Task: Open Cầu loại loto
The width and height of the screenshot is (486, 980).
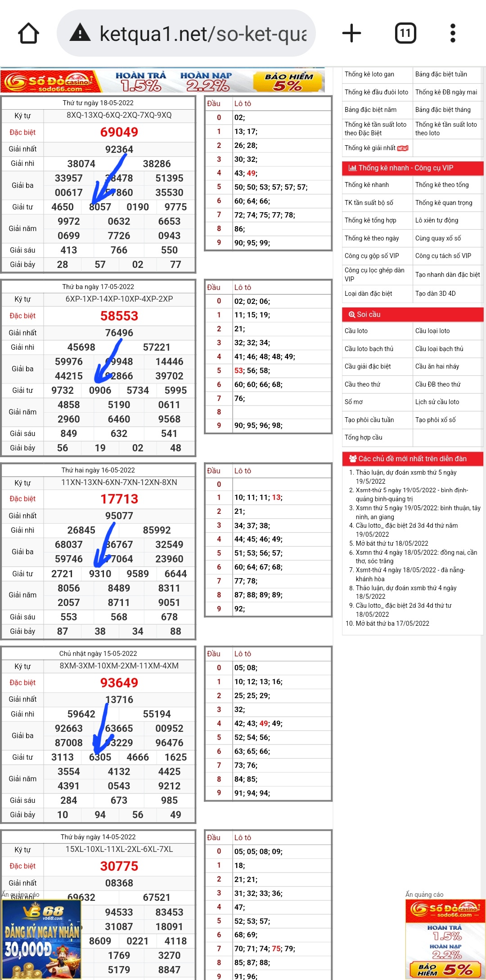Action: [432, 331]
